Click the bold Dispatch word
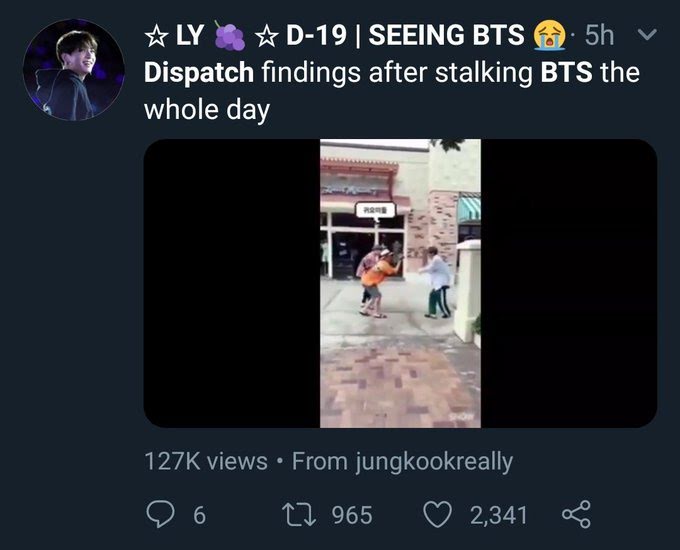 click(x=198, y=73)
